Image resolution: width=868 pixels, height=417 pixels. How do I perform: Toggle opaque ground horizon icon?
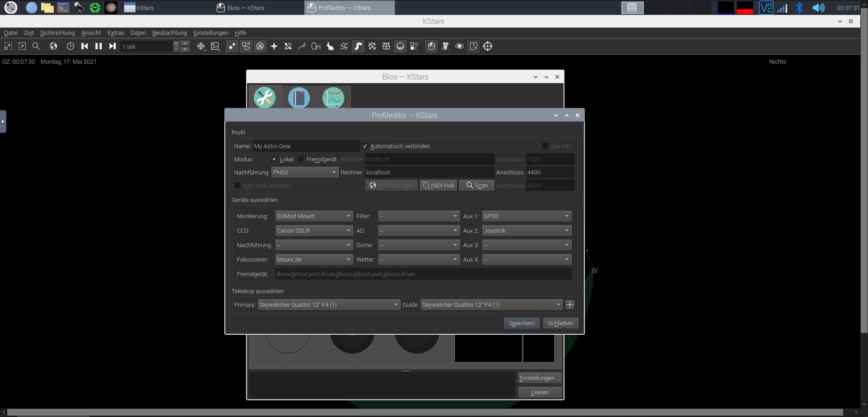[400, 46]
